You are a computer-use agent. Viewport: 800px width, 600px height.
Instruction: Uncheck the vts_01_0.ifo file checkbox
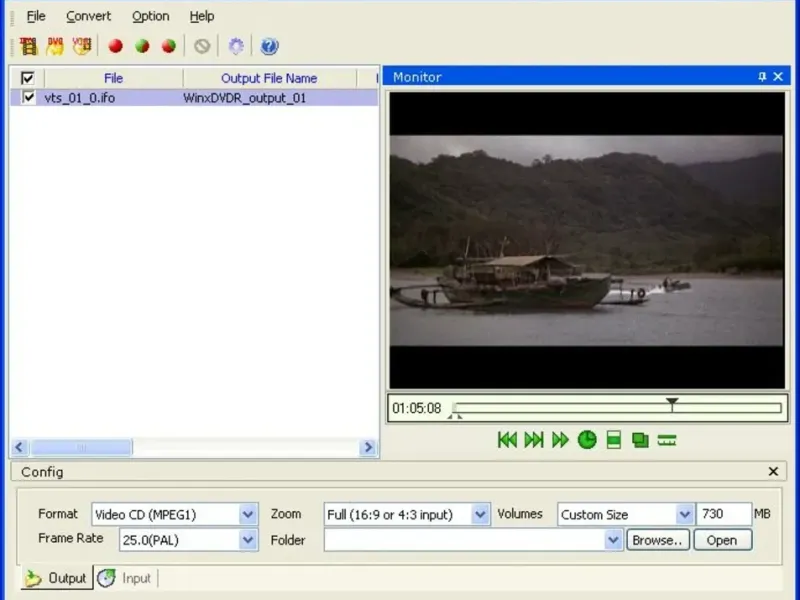29,97
